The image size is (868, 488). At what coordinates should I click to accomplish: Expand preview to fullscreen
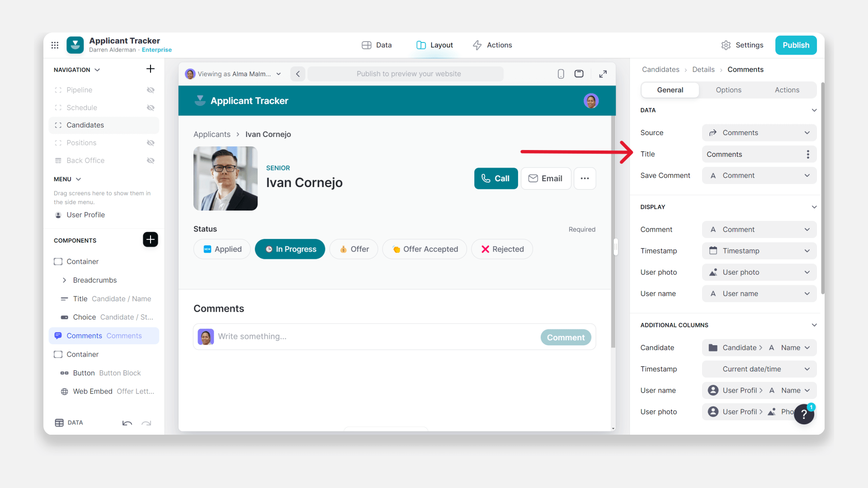coord(603,74)
